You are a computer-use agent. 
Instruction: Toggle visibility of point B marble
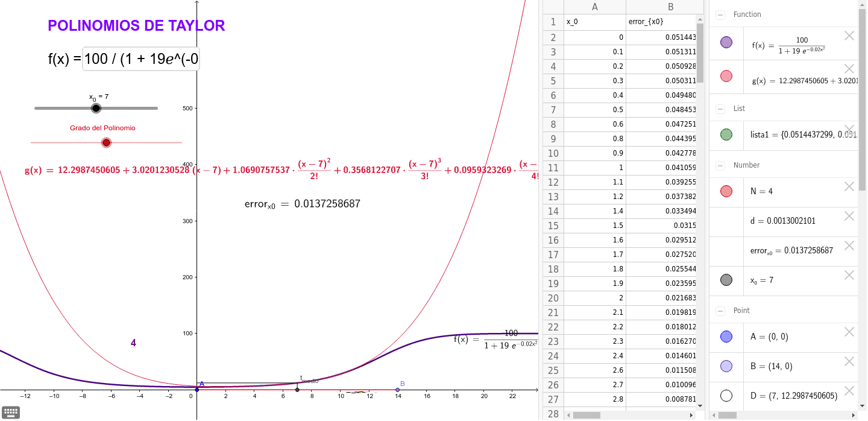(x=726, y=366)
